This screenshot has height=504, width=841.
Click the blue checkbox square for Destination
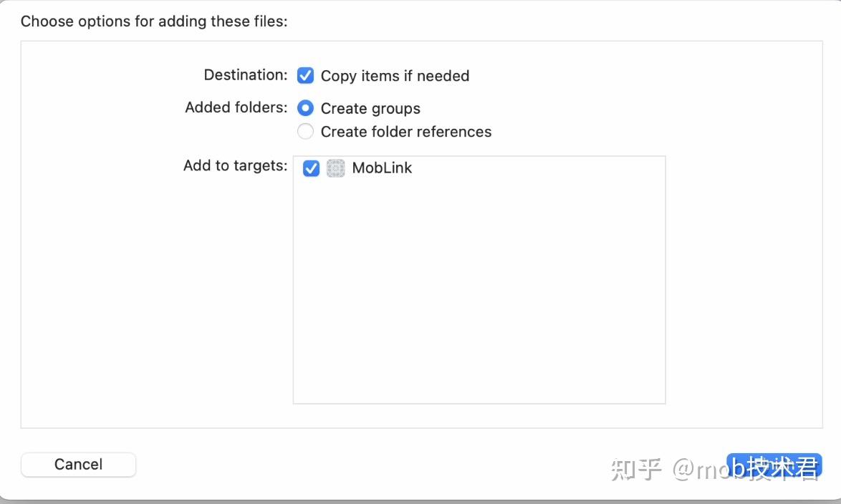[x=306, y=75]
